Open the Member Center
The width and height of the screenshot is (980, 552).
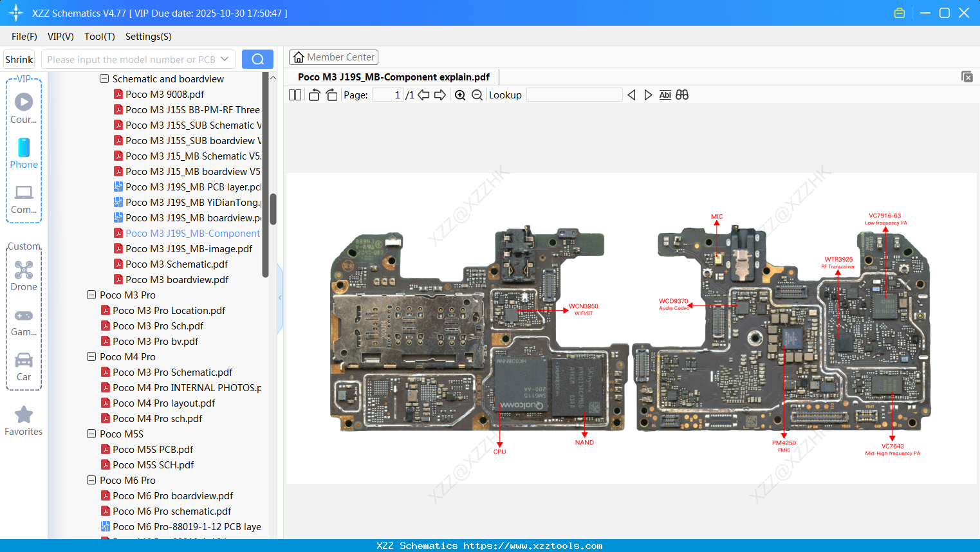pyautogui.click(x=333, y=57)
